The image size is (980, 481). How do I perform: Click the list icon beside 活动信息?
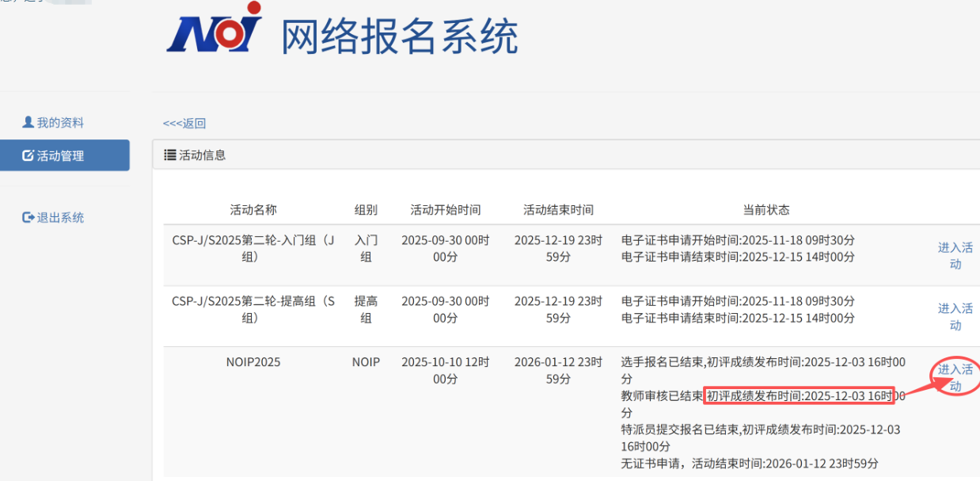tap(170, 155)
